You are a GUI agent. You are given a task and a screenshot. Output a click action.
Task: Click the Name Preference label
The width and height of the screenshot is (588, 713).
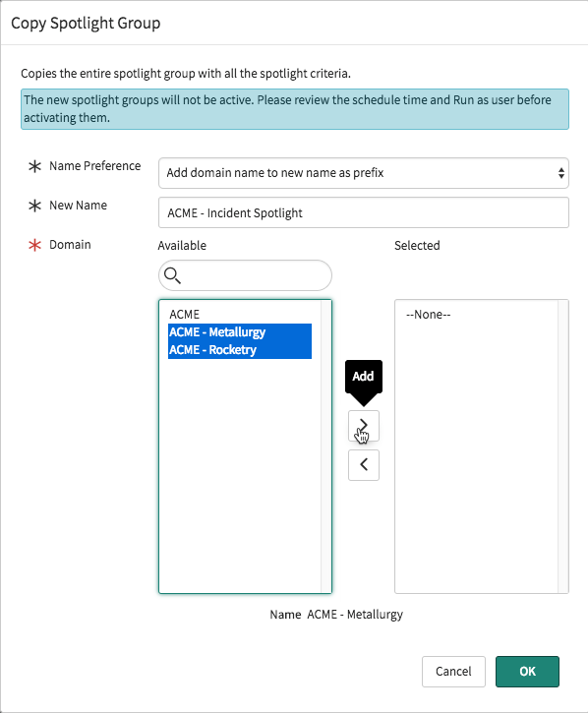tap(95, 166)
